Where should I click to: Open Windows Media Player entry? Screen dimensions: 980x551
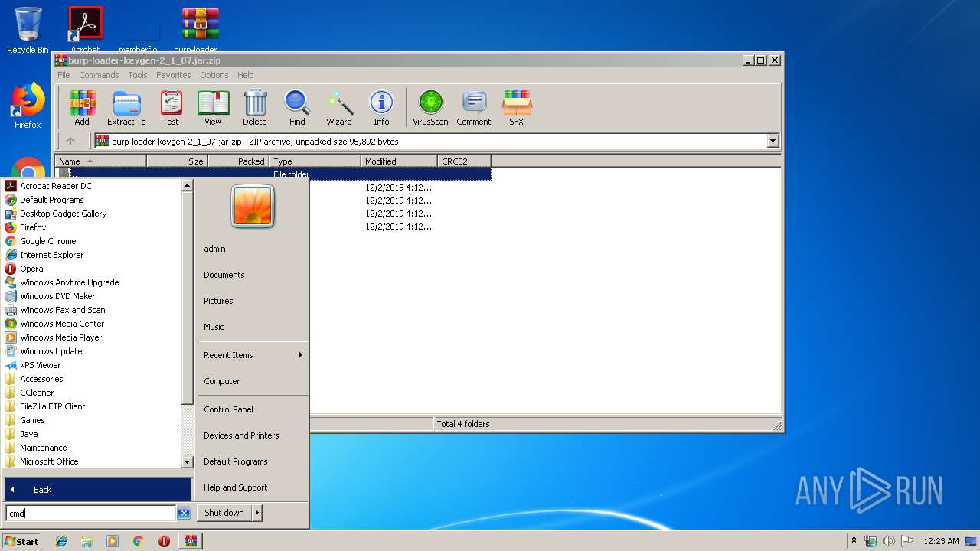[x=61, y=337]
